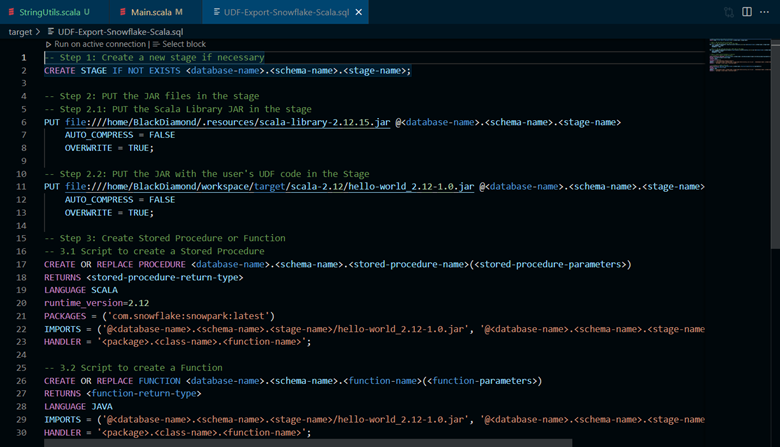Click the vertical editor scrollbar thumb
Screen dimensions: 780x447
775,144
